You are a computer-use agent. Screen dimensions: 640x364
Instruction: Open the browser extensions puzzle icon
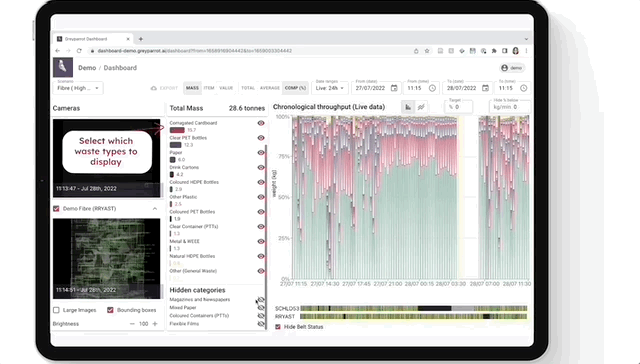pyautogui.click(x=494, y=51)
